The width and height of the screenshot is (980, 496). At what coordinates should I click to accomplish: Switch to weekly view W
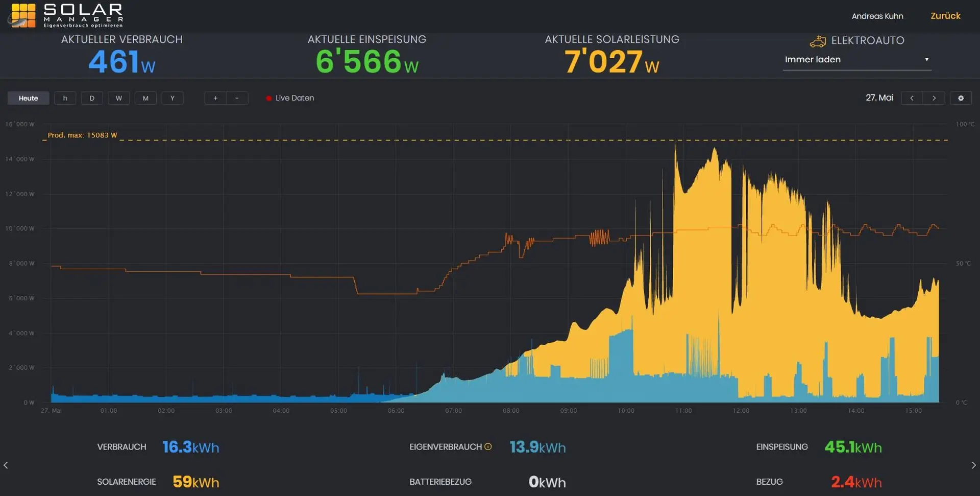click(119, 98)
